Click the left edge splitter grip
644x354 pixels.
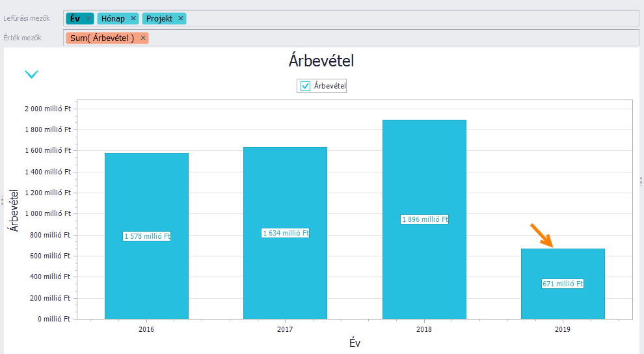[x=2, y=201]
